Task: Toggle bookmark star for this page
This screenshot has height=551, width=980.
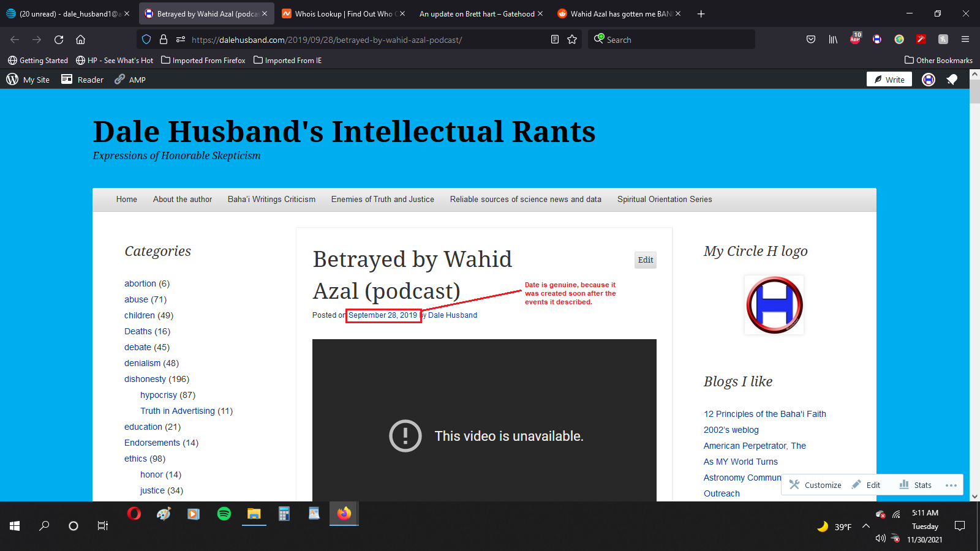Action: pos(572,40)
